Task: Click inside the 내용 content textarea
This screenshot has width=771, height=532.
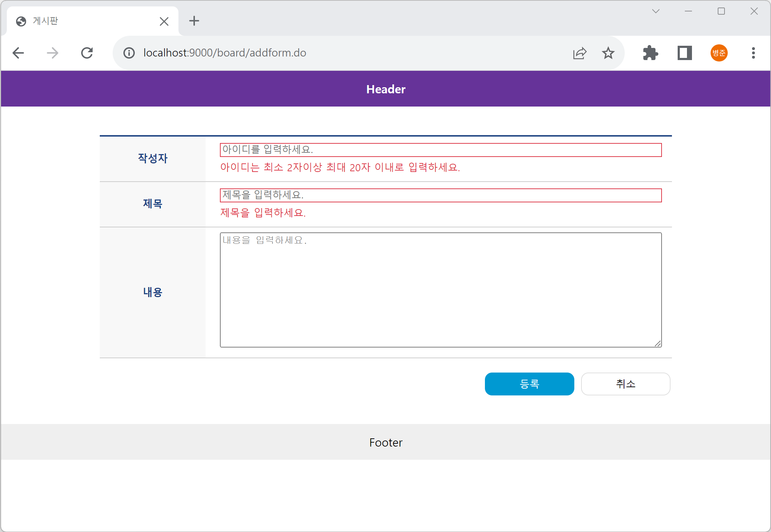Action: pos(441,290)
